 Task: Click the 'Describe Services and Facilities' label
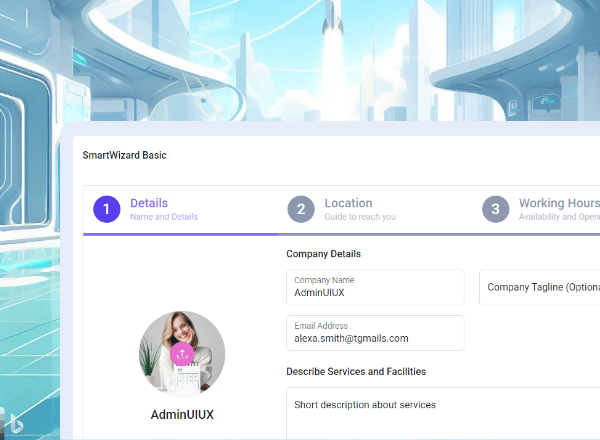click(x=356, y=372)
